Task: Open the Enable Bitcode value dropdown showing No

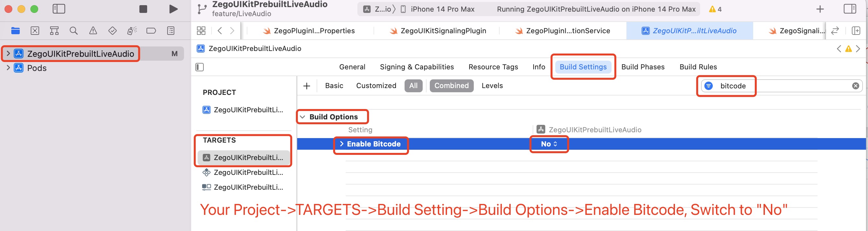Action: pos(549,144)
